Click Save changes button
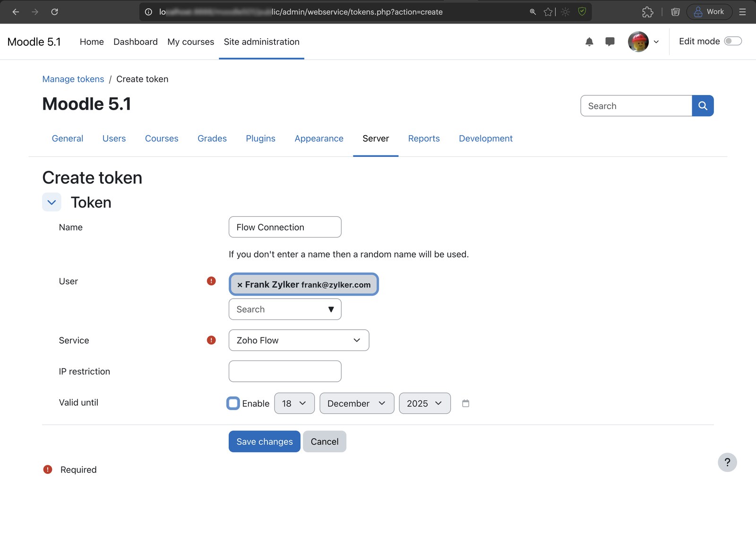The height and width of the screenshot is (540, 756). (x=265, y=442)
